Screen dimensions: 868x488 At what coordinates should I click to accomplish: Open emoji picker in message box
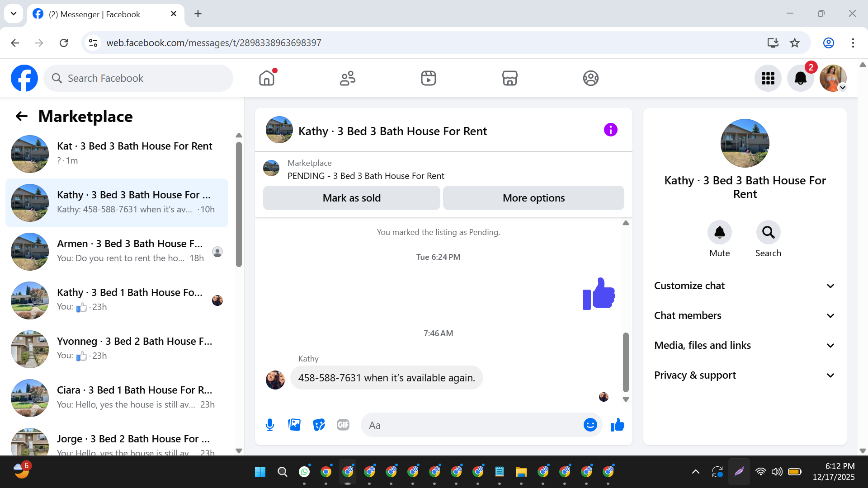point(590,425)
